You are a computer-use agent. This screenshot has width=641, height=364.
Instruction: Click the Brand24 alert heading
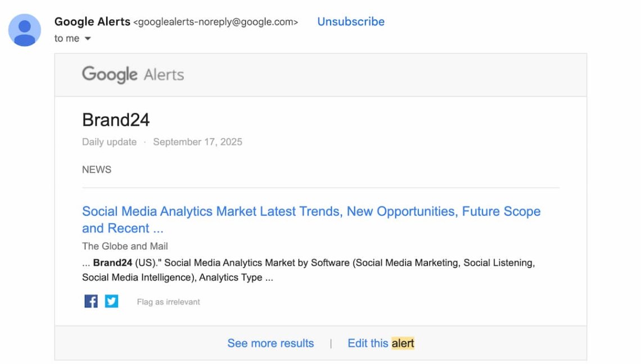(x=116, y=120)
